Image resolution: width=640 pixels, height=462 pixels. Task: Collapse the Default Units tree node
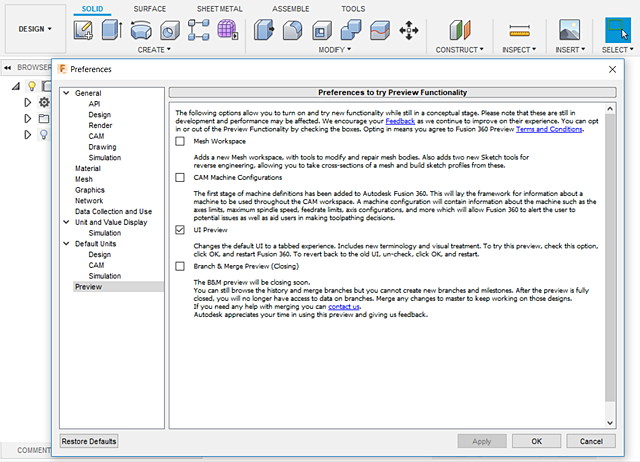pos(67,243)
